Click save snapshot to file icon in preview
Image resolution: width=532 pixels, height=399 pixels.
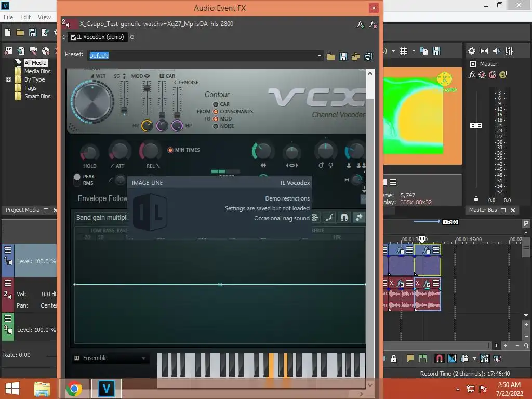coord(436,51)
